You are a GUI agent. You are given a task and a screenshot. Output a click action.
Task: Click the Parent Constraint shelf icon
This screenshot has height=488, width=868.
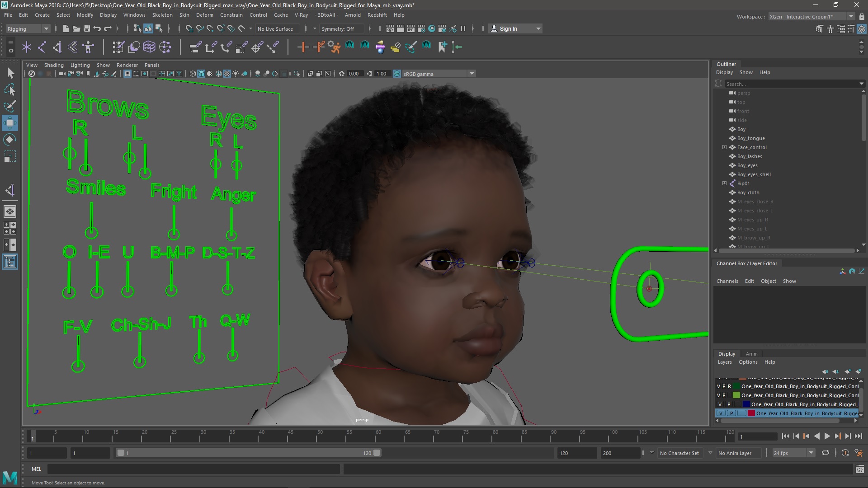(195, 47)
